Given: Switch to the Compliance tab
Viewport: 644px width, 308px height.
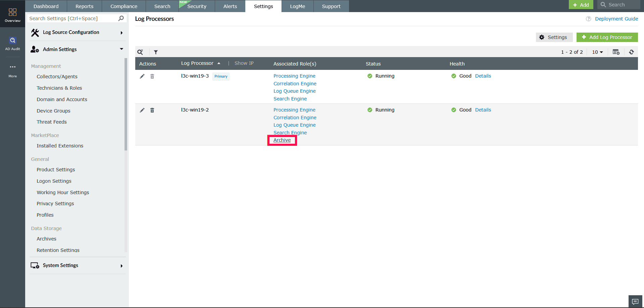Looking at the screenshot, I should click(123, 6).
